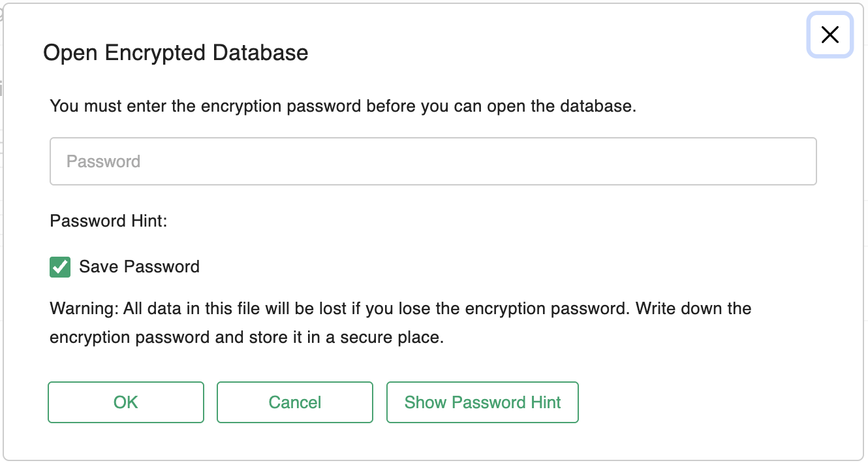The height and width of the screenshot is (465, 868).
Task: Click the X icon in the dialog corner
Action: click(x=829, y=35)
